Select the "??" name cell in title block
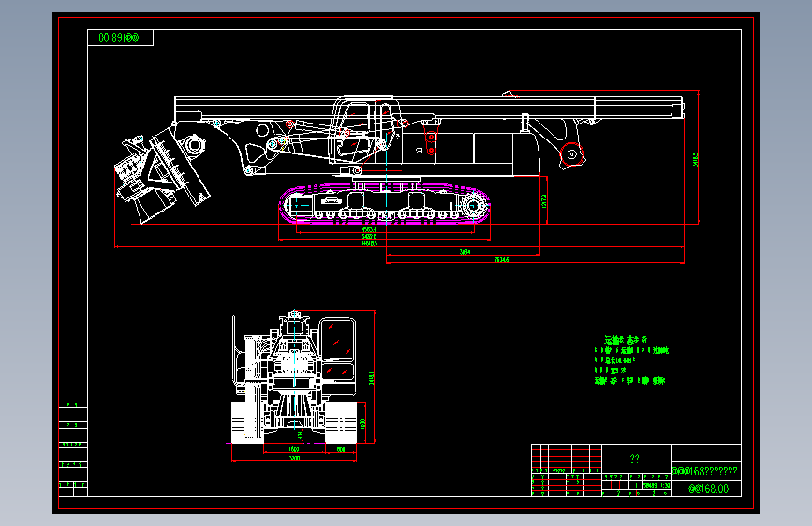 click(x=635, y=459)
